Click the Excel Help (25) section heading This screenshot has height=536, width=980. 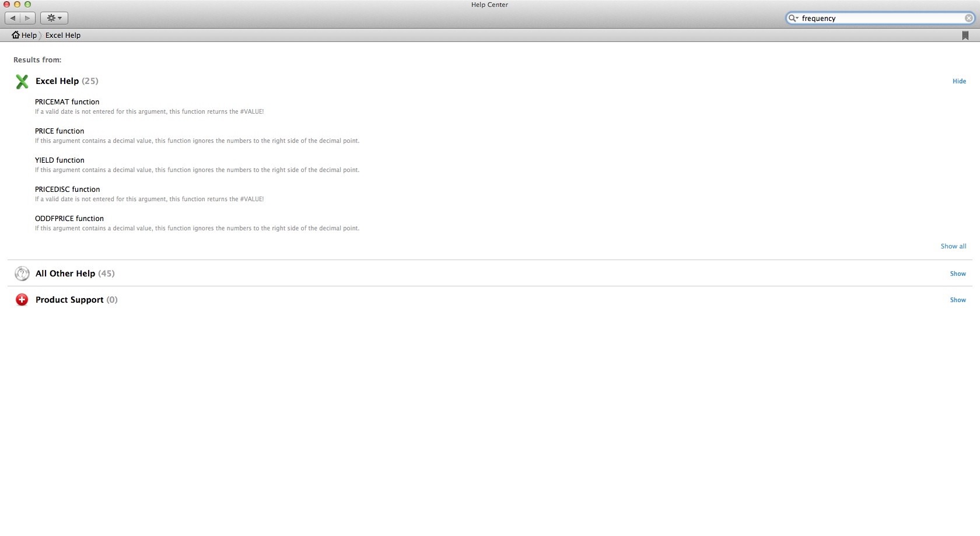coord(67,81)
